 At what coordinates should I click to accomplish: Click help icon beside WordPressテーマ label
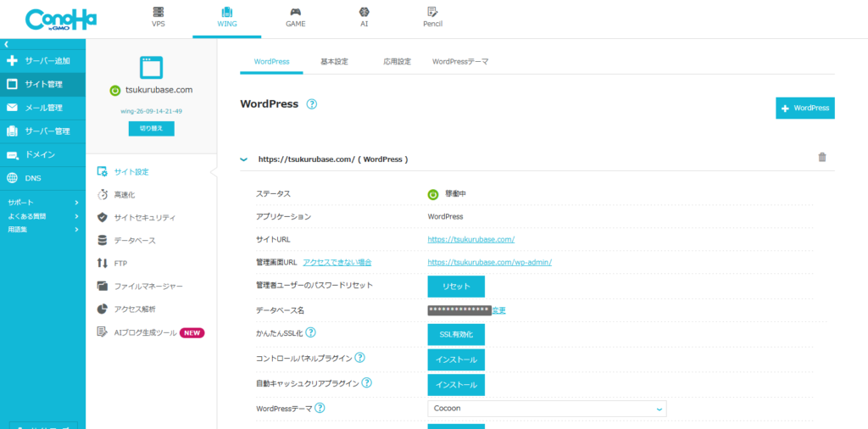(x=320, y=408)
